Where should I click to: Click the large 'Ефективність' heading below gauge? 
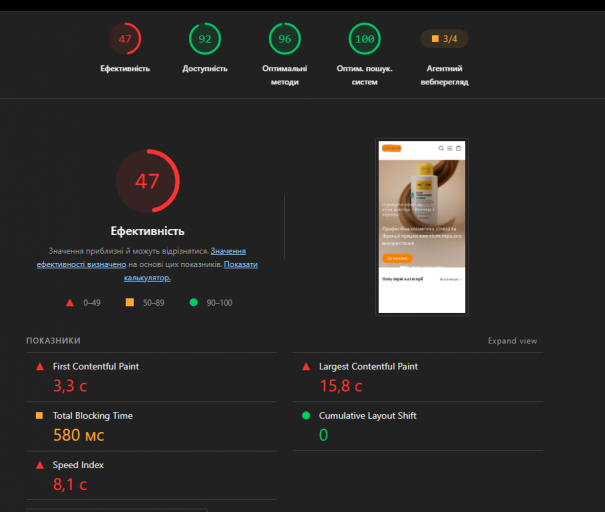pyautogui.click(x=148, y=231)
